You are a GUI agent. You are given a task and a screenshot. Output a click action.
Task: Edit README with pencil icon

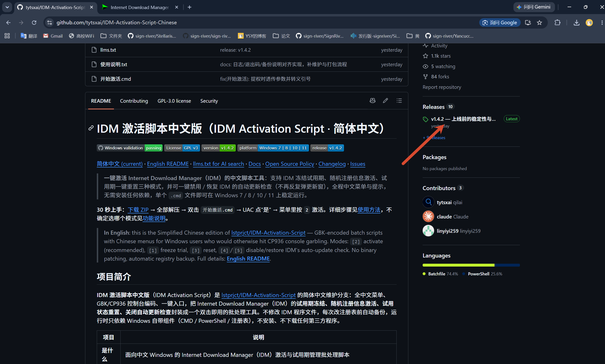tap(385, 101)
